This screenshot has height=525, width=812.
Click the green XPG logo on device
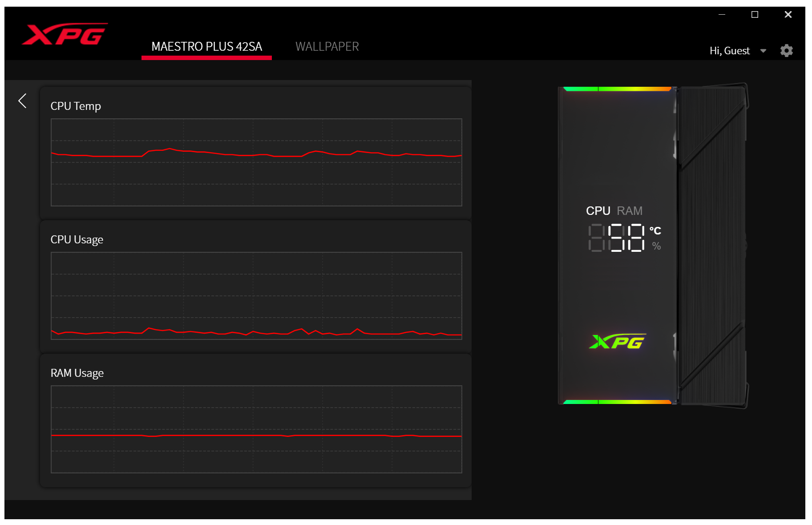pos(617,342)
